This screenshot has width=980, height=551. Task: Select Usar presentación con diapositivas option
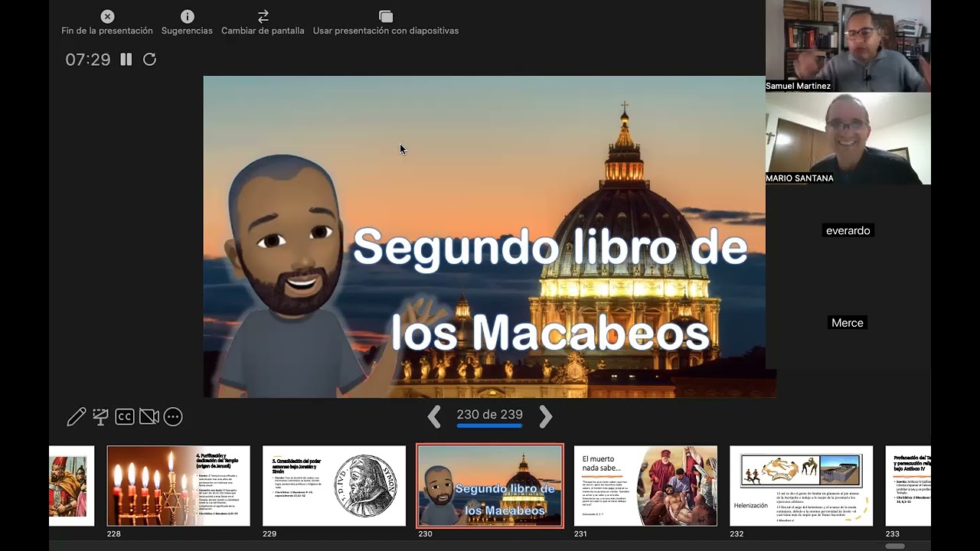pos(386,23)
